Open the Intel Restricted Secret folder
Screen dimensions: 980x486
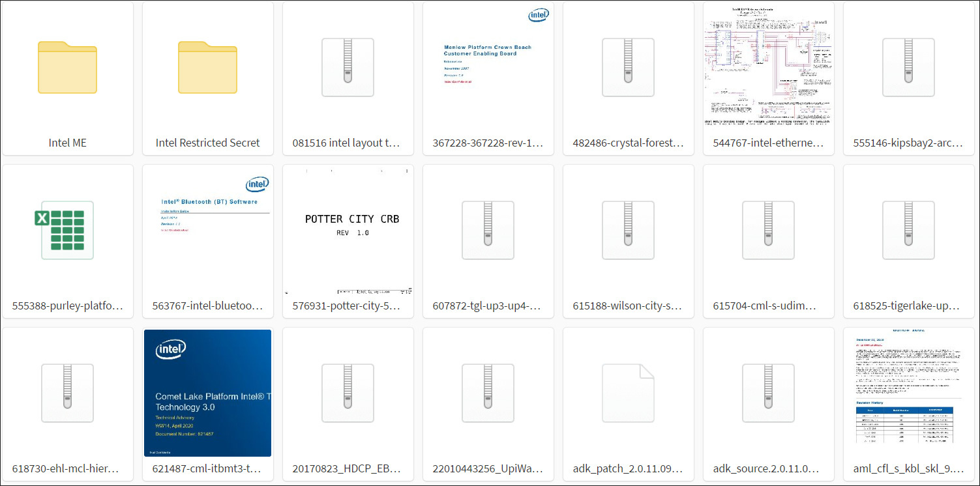tap(207, 68)
